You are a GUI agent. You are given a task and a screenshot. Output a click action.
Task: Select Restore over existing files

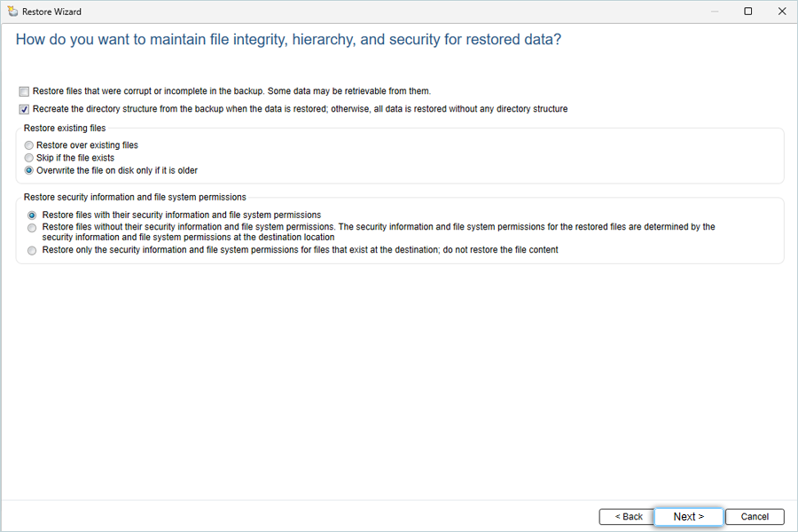point(29,145)
